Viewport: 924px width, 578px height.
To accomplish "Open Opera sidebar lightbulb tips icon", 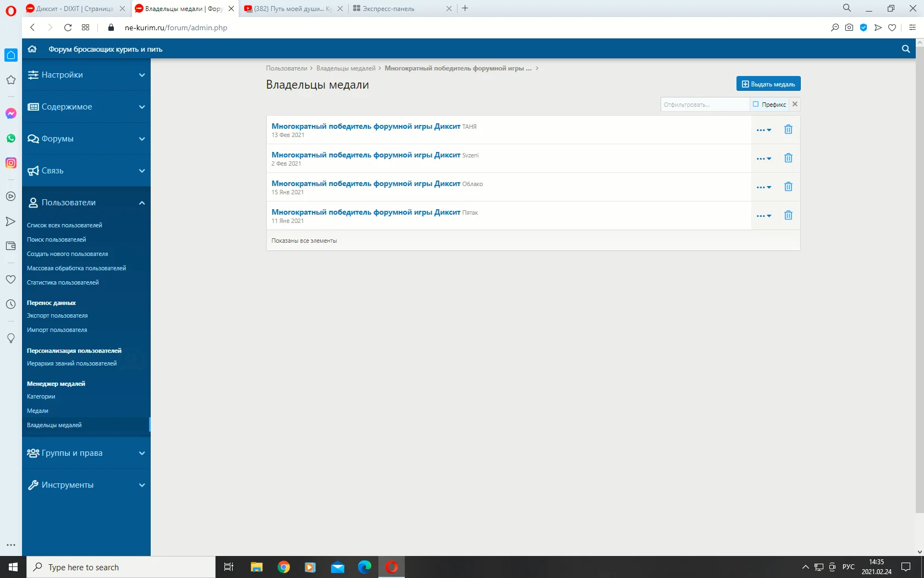I will [11, 338].
